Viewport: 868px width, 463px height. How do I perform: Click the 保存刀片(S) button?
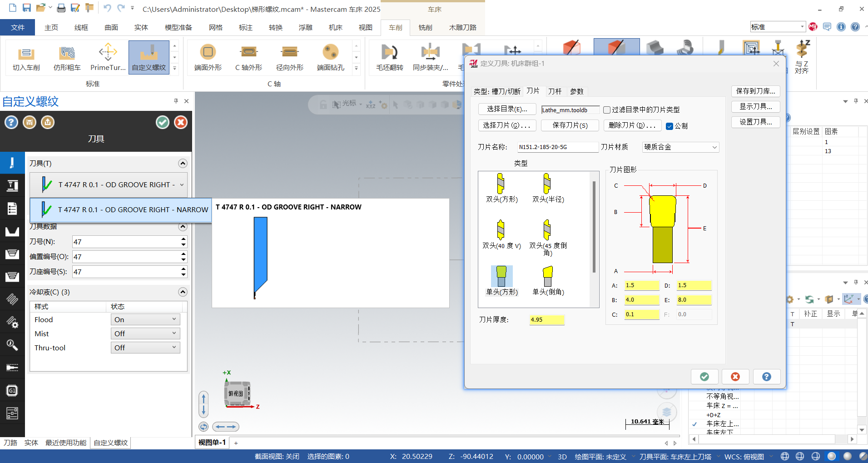[x=570, y=125]
